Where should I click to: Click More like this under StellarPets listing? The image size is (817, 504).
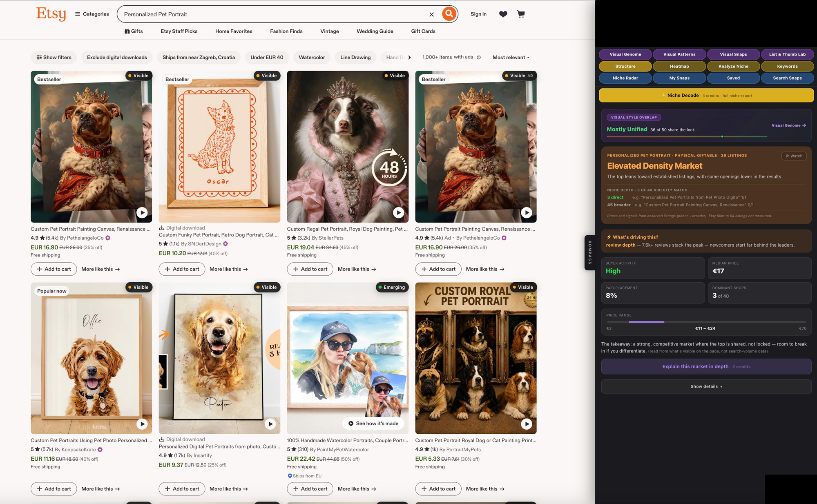pos(357,269)
